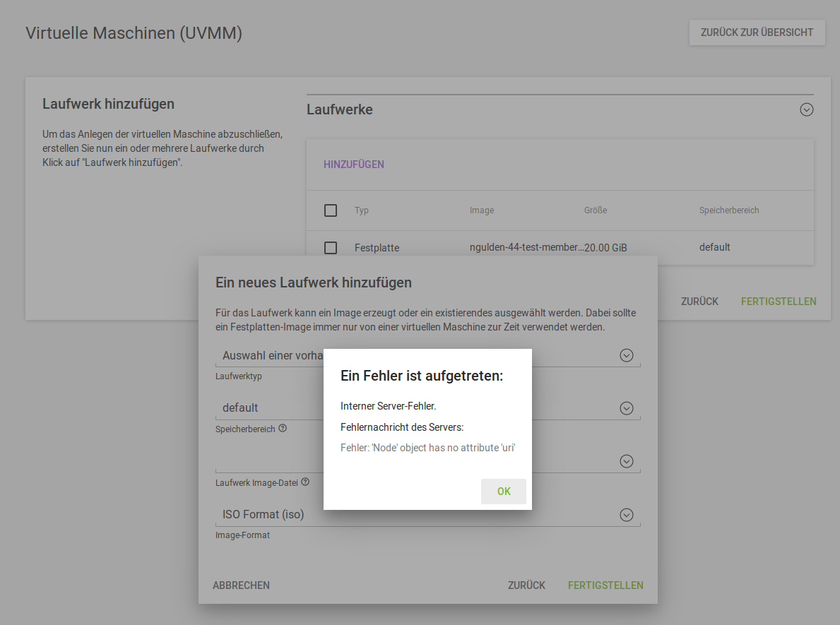Check the Festplatte row checkbox
The width and height of the screenshot is (840, 625).
(x=331, y=248)
